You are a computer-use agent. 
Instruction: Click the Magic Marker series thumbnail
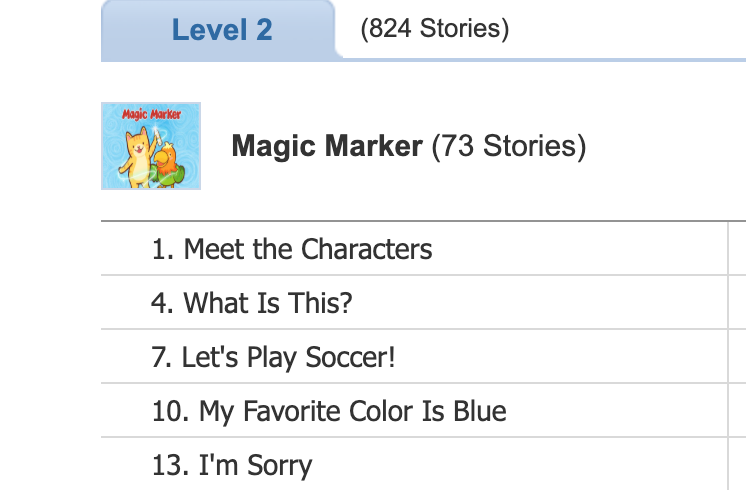[151, 146]
